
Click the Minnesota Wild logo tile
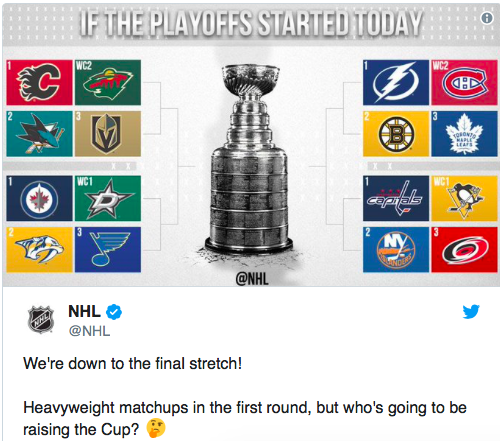tap(108, 83)
